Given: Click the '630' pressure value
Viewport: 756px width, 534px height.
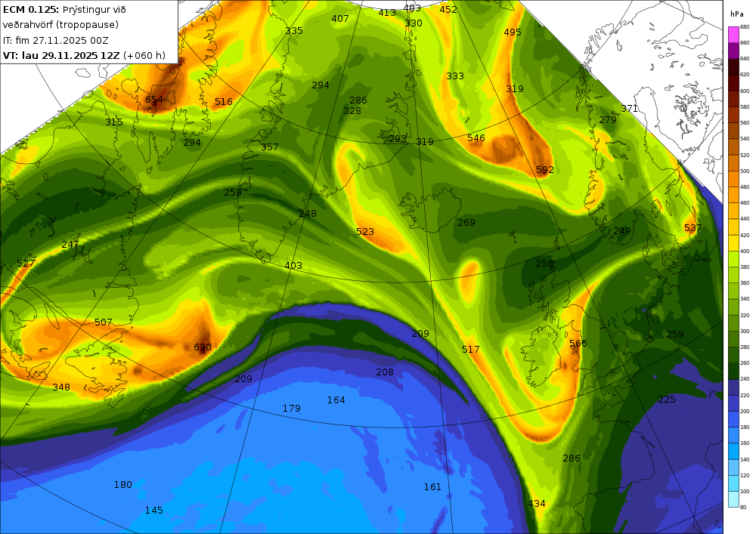Looking at the screenshot, I should point(203,347).
